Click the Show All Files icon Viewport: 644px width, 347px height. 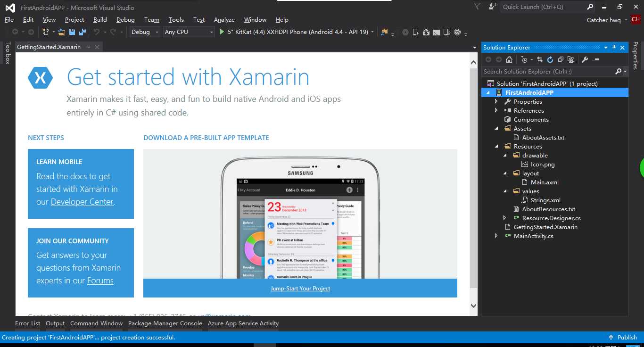tap(571, 59)
